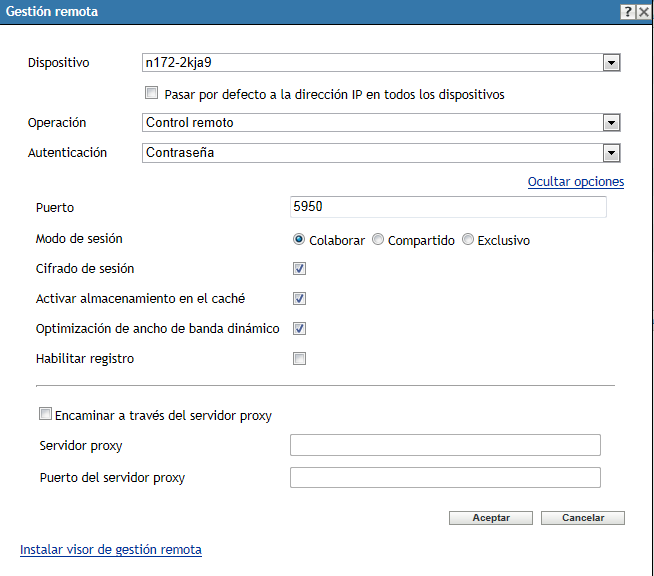The width and height of the screenshot is (654, 576).
Task: Expand the Operación dropdown
Action: [x=611, y=123]
